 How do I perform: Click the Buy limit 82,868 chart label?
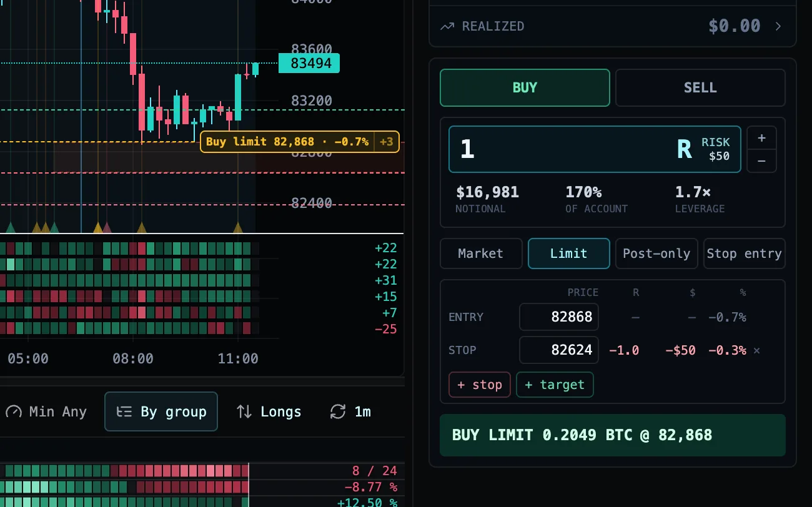[287, 142]
